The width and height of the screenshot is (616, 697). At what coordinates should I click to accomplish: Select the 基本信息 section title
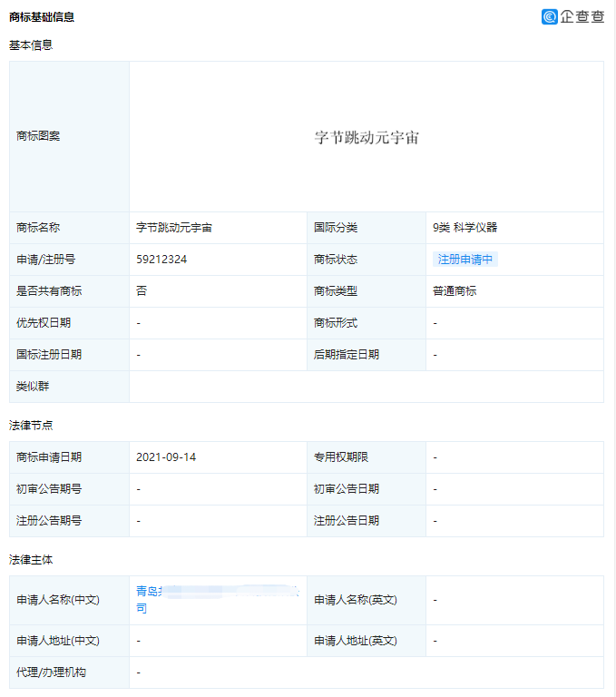click(31, 44)
